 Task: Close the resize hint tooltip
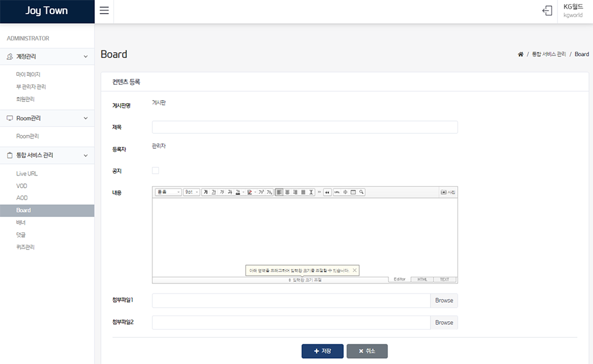355,270
